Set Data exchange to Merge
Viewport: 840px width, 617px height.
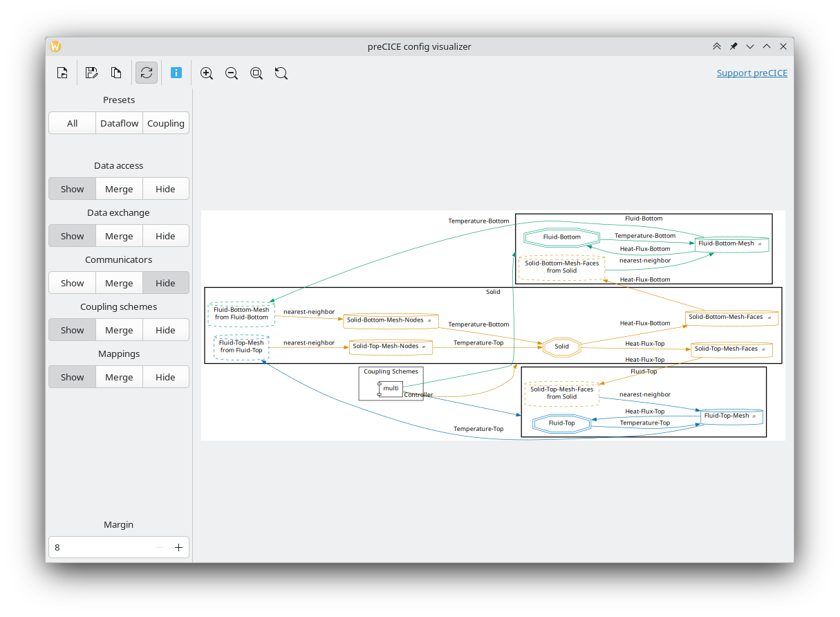(x=118, y=235)
